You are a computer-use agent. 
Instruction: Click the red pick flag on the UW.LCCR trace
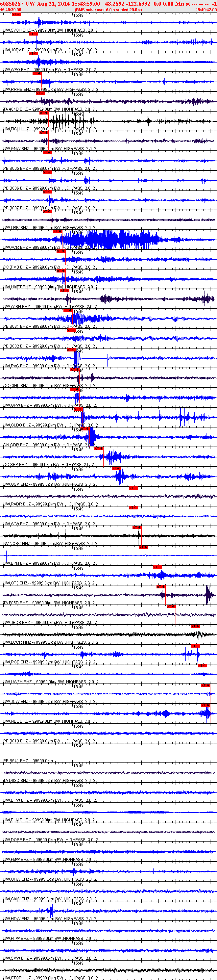point(195,626)
